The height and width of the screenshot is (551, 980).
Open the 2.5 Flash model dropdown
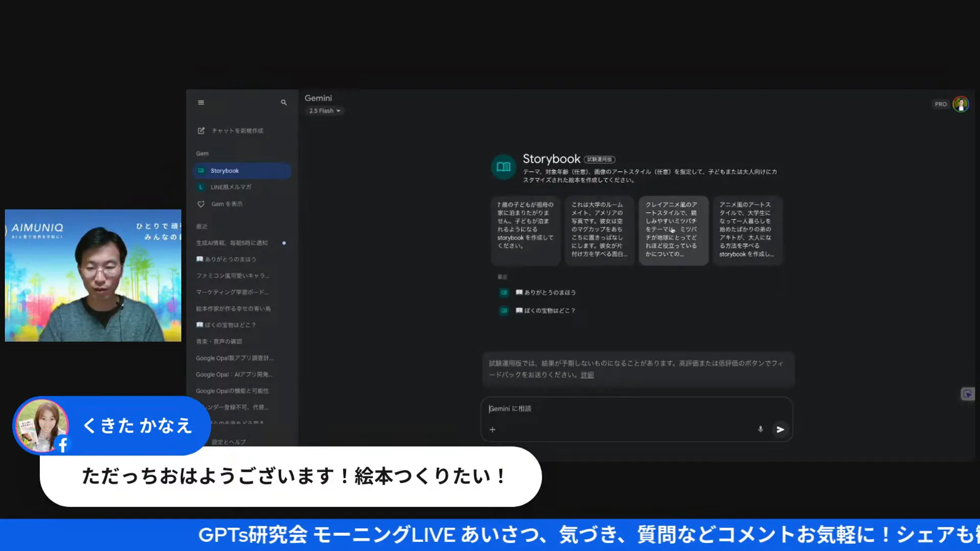[x=325, y=111]
